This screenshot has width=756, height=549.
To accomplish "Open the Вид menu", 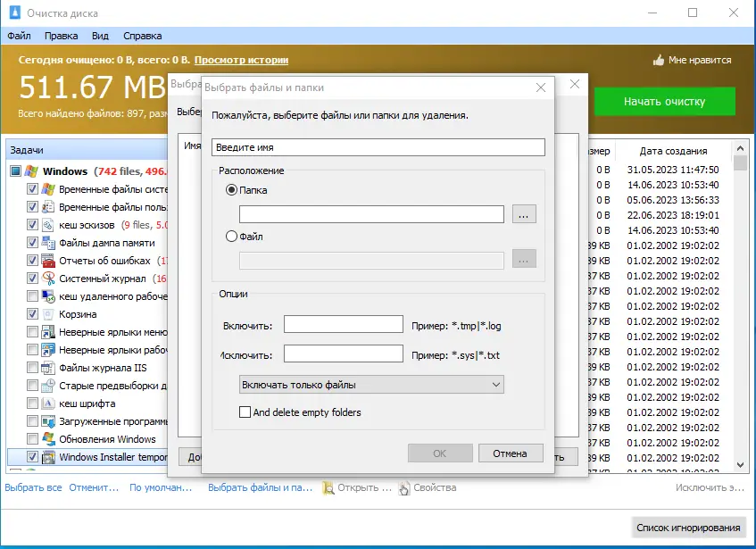I will (x=100, y=36).
